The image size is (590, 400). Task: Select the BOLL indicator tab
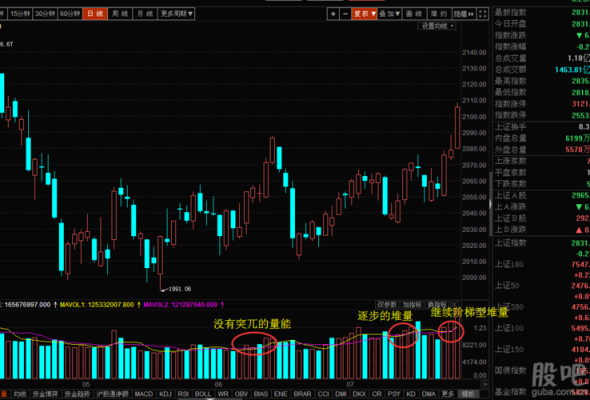click(203, 394)
